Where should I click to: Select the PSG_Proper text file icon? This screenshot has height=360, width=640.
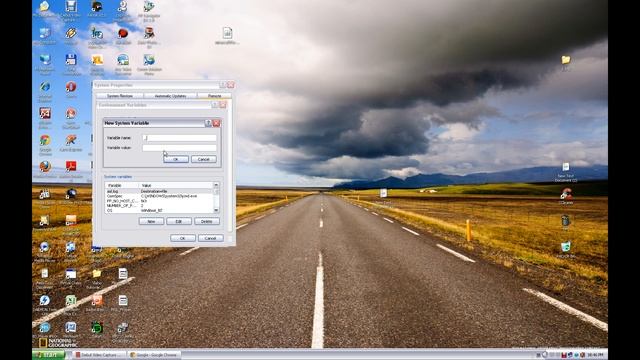point(123,301)
